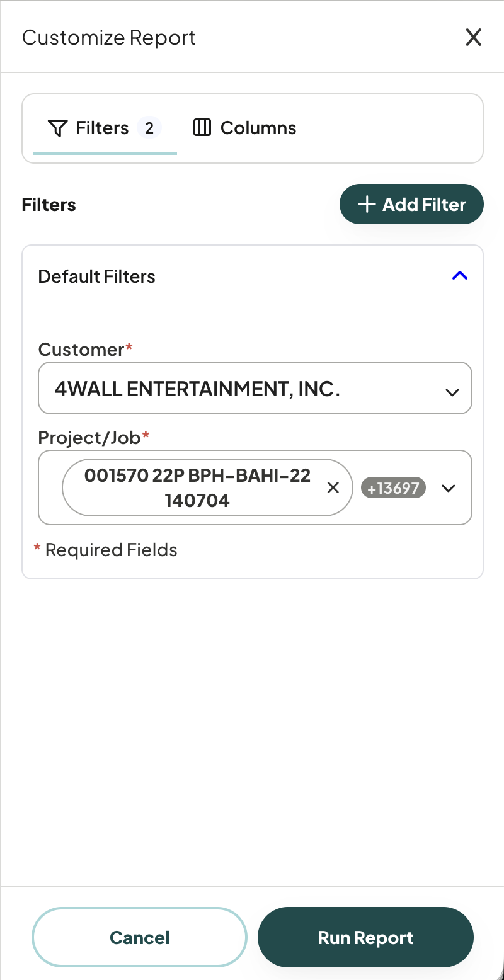Click the Run Report button

pyautogui.click(x=365, y=937)
